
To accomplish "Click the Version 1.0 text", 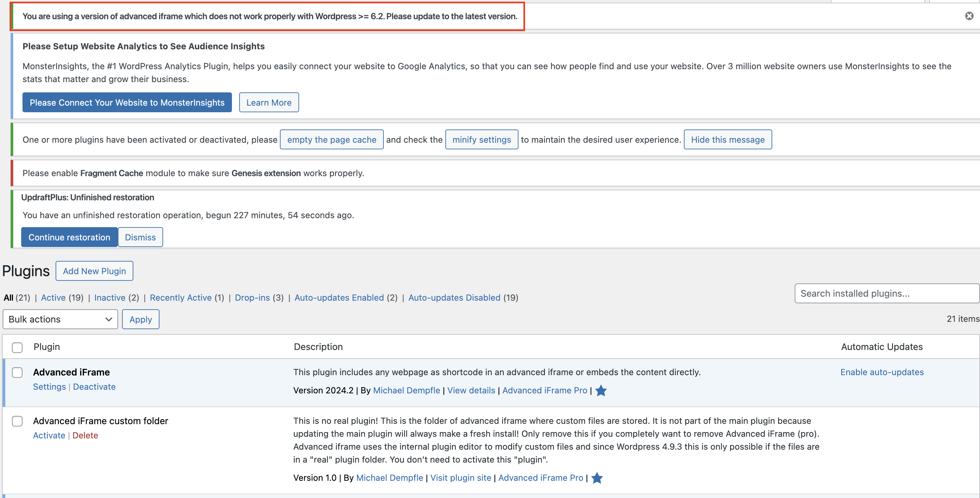I will point(315,478).
